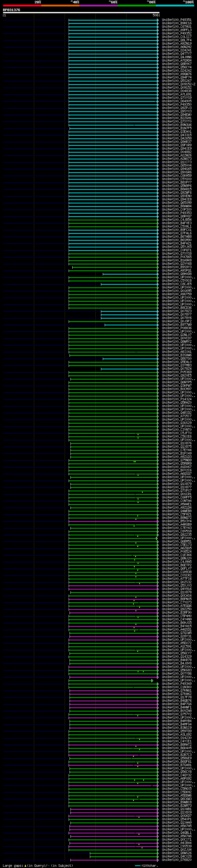Select the label UniRef100_A7L691
Image resolution: width=197 pixels, height=868 pixels.
point(176,94)
